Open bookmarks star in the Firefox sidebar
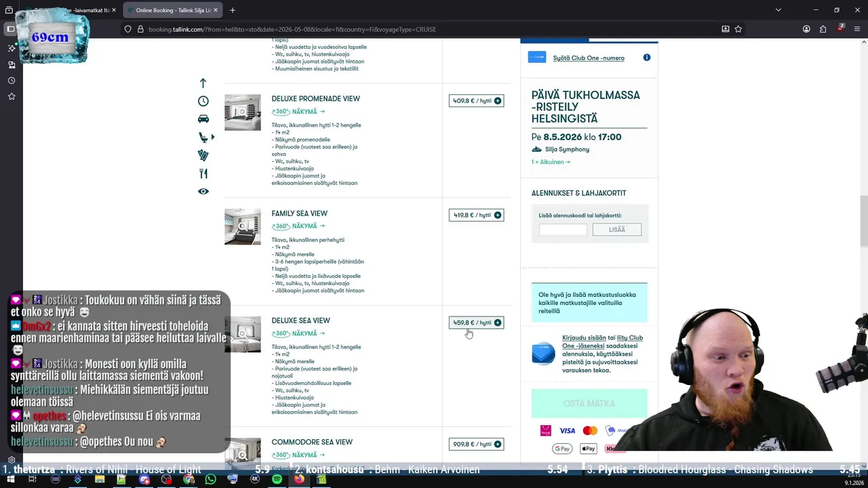Viewport: 868px width, 488px height. point(12,97)
